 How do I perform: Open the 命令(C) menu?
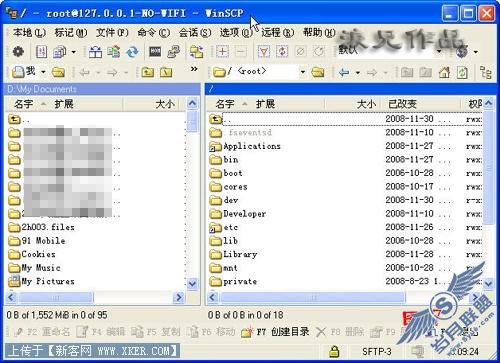(x=154, y=33)
